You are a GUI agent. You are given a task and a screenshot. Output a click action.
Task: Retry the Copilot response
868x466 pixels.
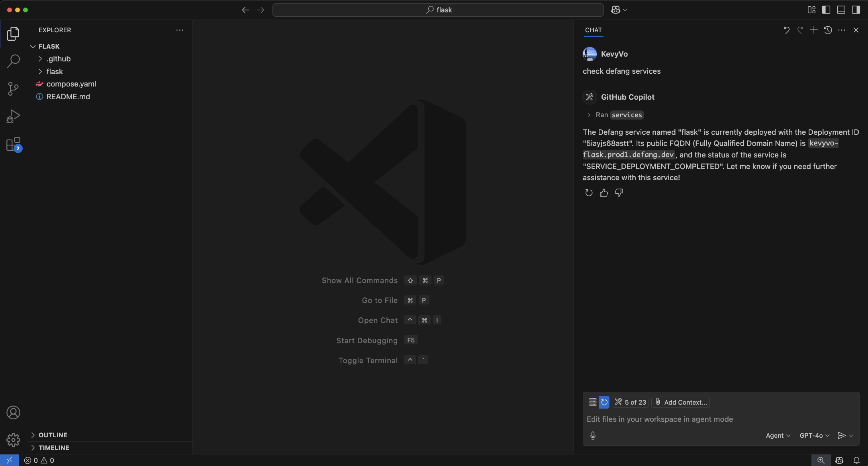coord(589,193)
